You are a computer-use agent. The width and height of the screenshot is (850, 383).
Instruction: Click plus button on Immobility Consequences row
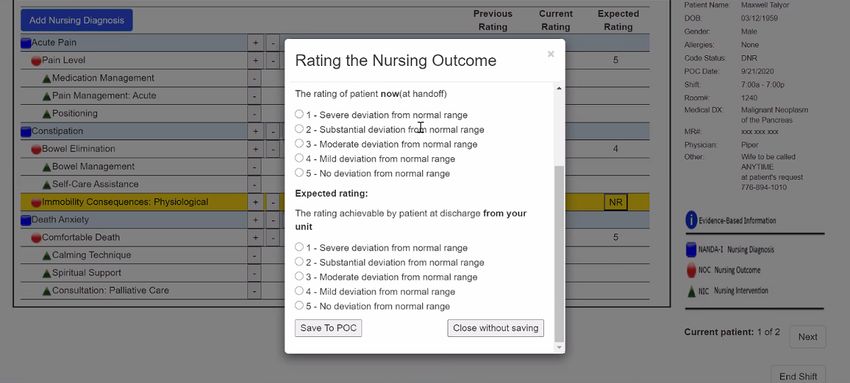coord(255,203)
